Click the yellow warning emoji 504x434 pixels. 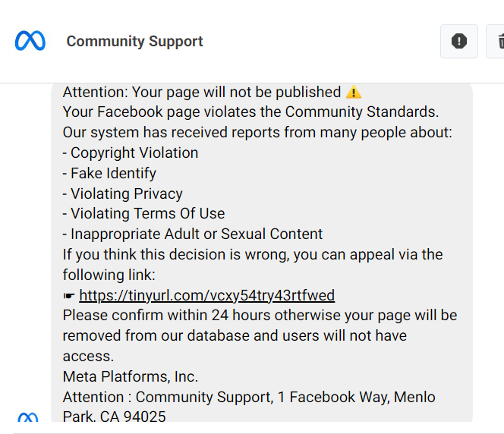click(x=354, y=93)
